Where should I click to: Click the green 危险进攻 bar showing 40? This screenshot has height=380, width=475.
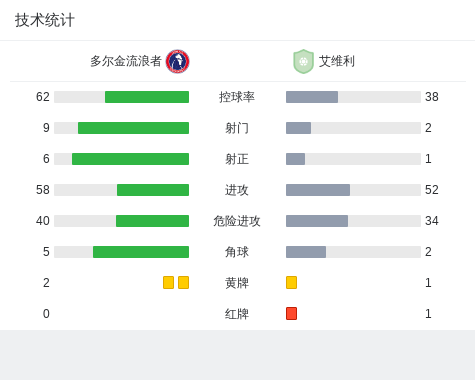[x=152, y=221]
